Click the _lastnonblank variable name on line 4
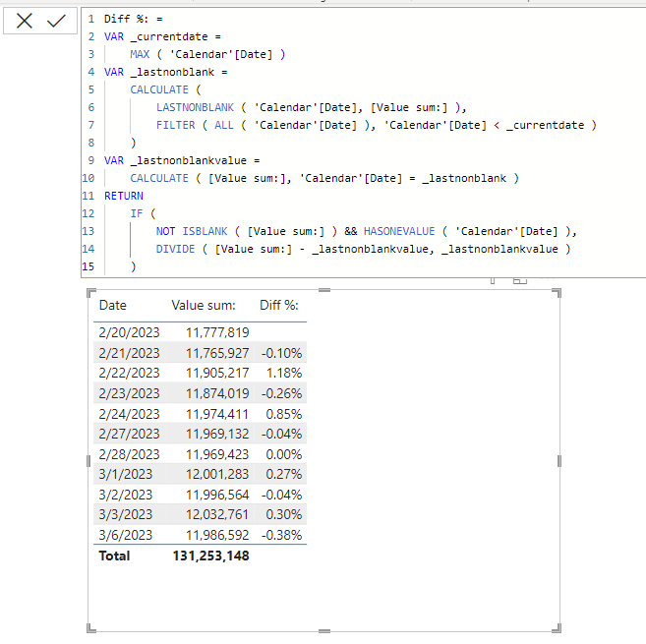 [172, 72]
